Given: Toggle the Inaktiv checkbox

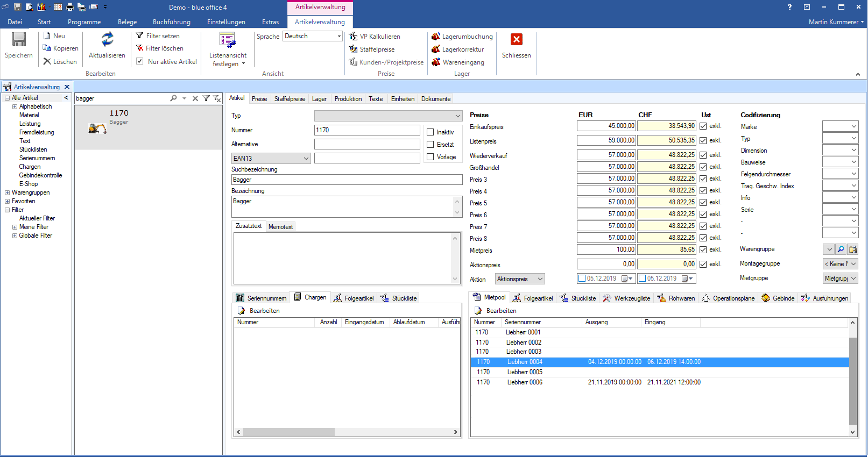Looking at the screenshot, I should [x=431, y=132].
